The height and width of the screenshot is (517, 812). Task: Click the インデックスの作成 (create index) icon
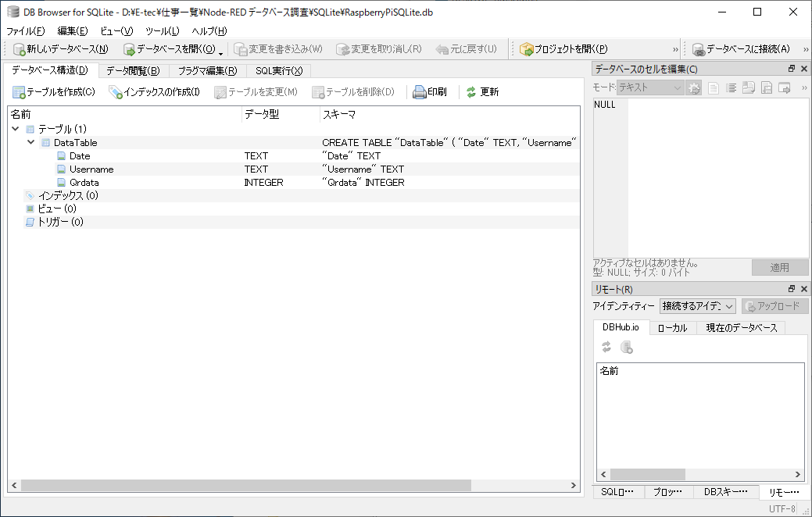pyautogui.click(x=115, y=91)
